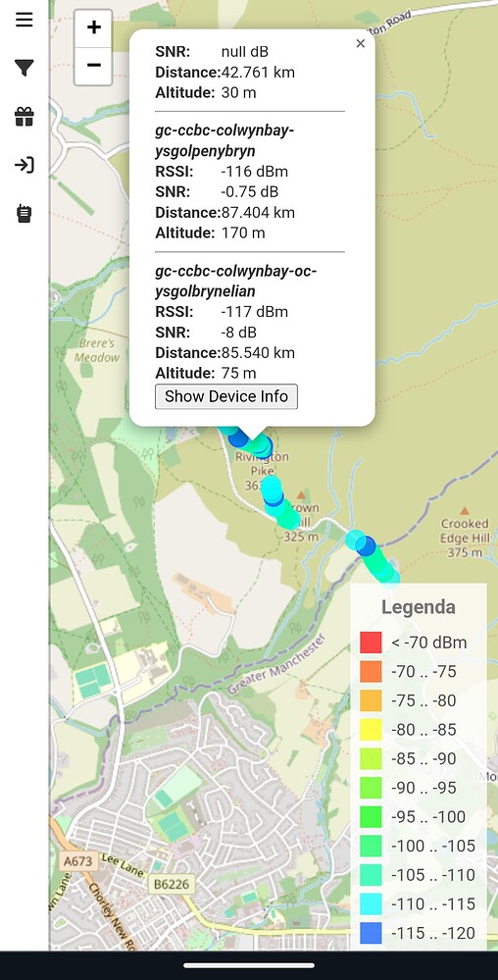Zoom out the map with minus button
This screenshot has height=980, width=498.
(x=94, y=66)
